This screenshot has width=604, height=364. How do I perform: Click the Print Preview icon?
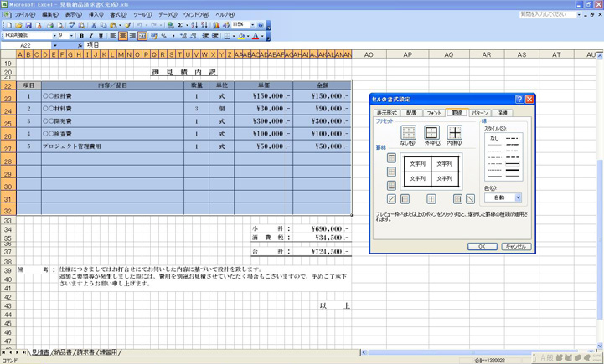click(x=60, y=25)
